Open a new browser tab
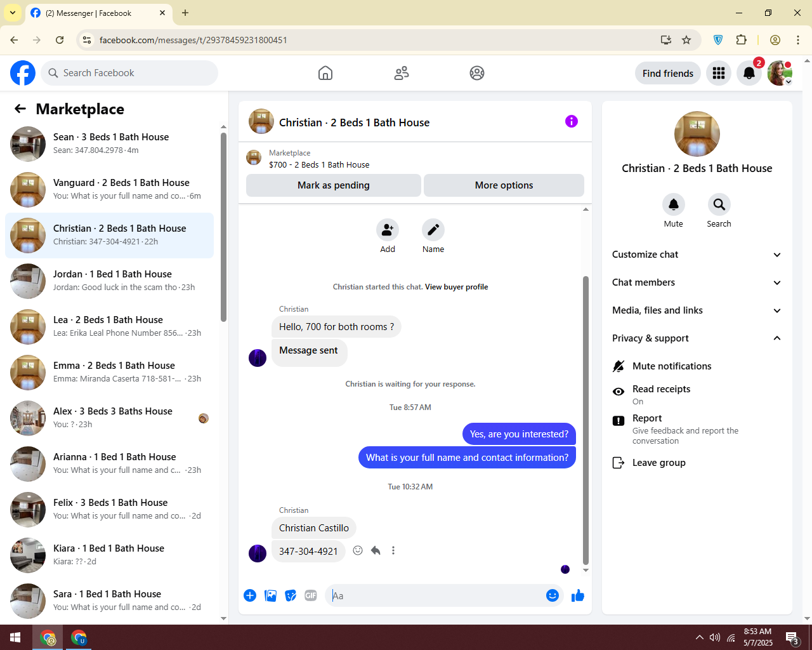The image size is (812, 650). pyautogui.click(x=185, y=13)
